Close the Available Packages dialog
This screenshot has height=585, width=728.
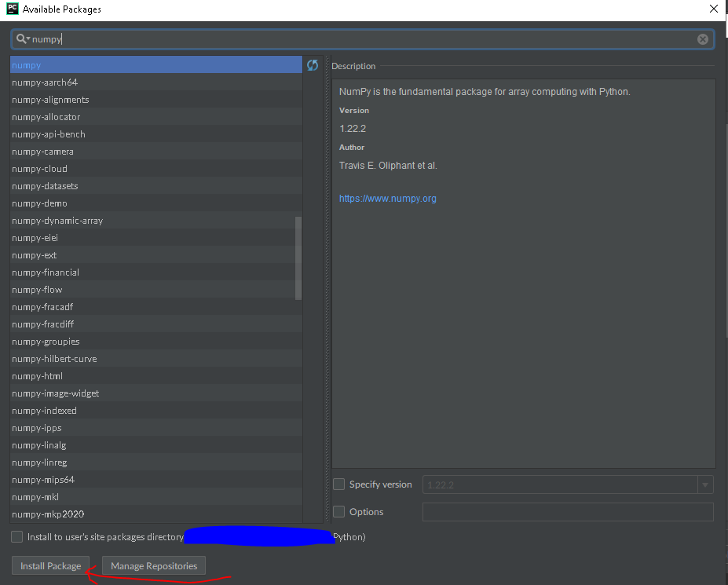[714, 9]
